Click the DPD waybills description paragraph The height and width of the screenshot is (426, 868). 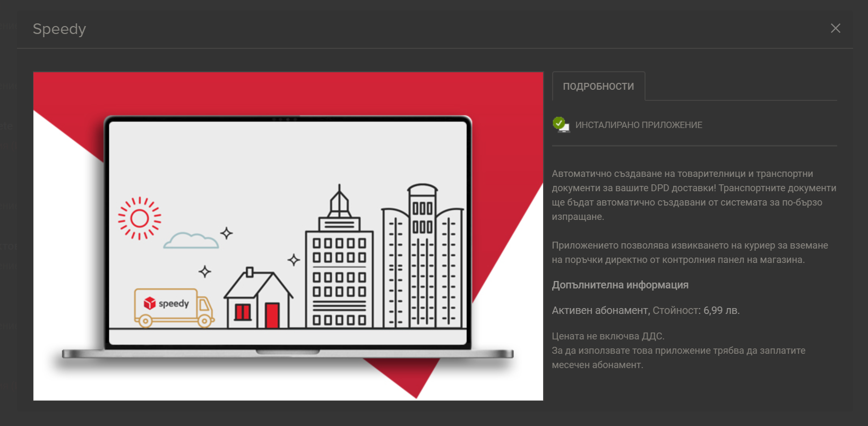coord(693,195)
